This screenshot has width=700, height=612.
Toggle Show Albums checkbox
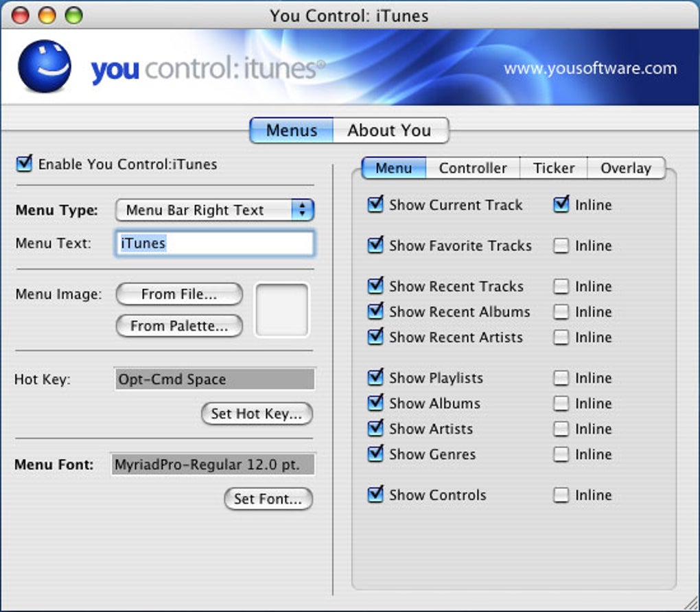pyautogui.click(x=375, y=403)
